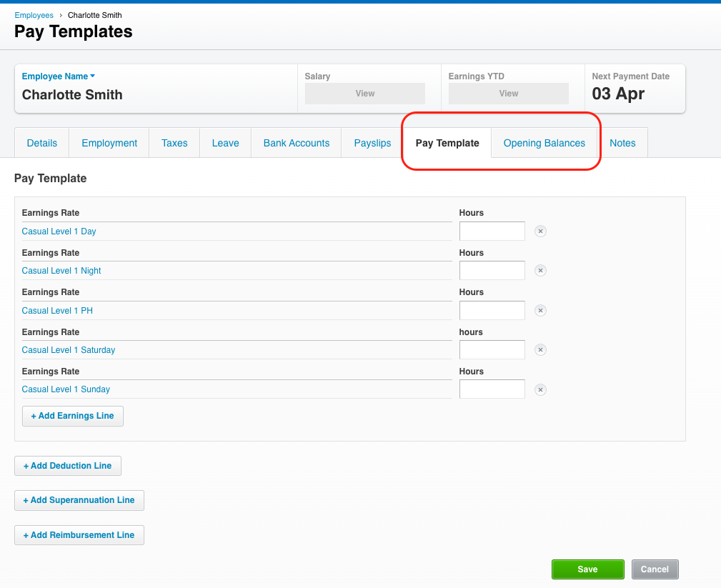Viewport: 721px width, 588px height.
Task: Click the 03 Apr next payment date
Action: point(618,94)
